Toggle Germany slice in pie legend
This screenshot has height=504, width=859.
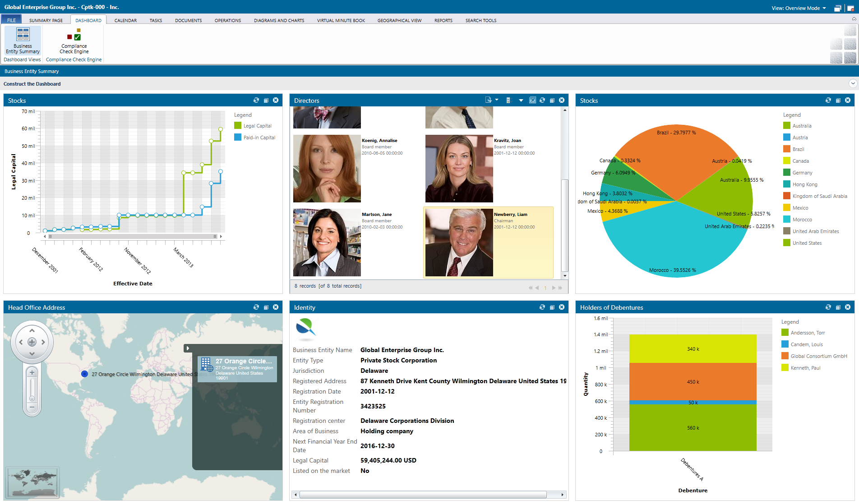pyautogui.click(x=798, y=173)
